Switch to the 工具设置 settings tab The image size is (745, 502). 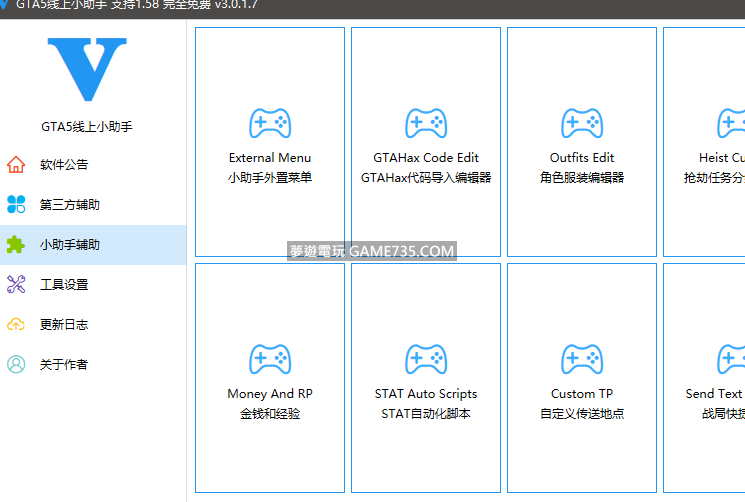(64, 285)
